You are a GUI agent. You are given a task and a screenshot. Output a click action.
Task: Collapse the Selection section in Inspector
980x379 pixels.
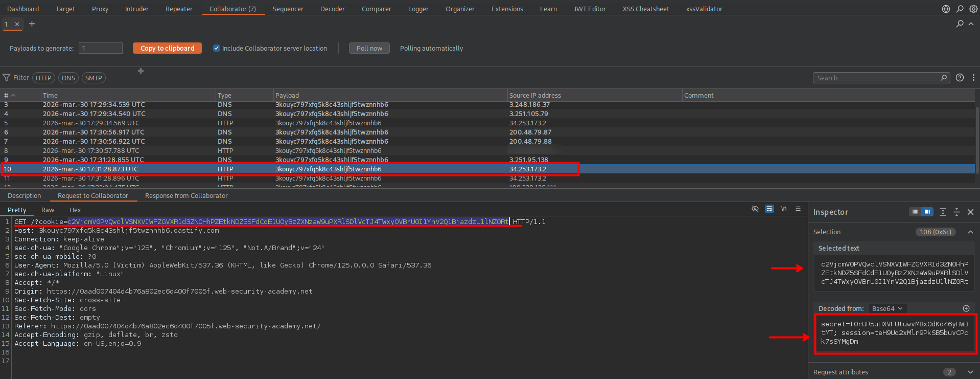pos(970,232)
